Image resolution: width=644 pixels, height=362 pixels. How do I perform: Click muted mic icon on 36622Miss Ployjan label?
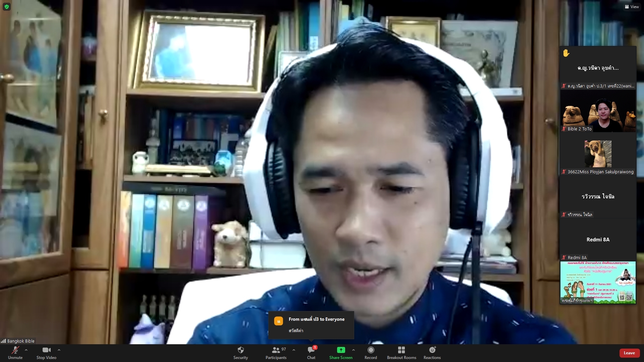[564, 172]
